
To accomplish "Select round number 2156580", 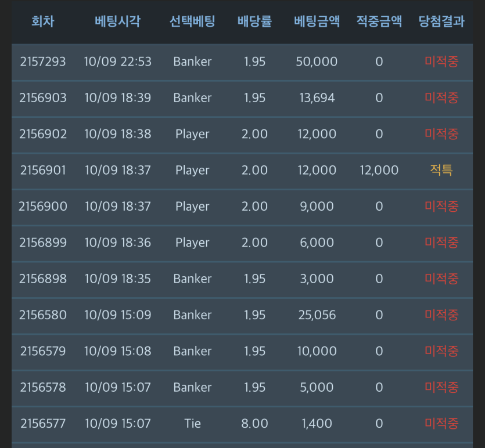I will point(42,315).
